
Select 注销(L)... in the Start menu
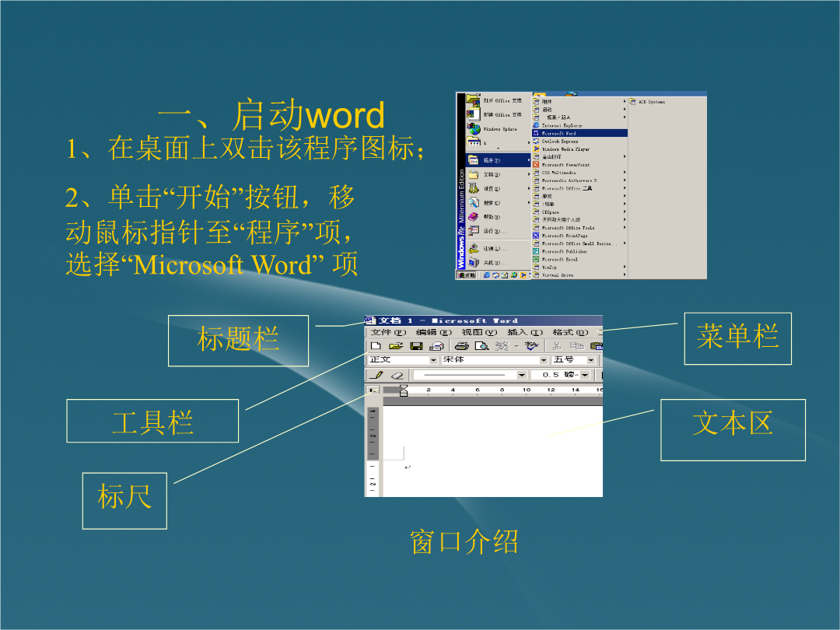[498, 249]
